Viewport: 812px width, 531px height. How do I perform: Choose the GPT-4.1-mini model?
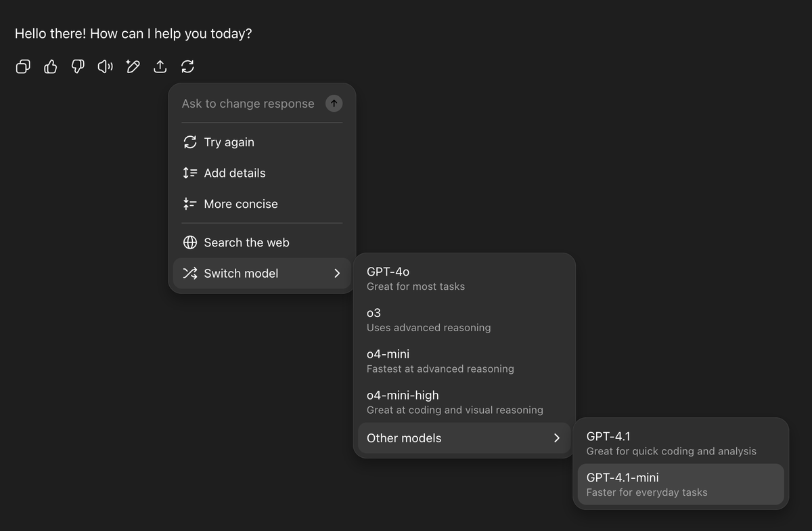(681, 484)
